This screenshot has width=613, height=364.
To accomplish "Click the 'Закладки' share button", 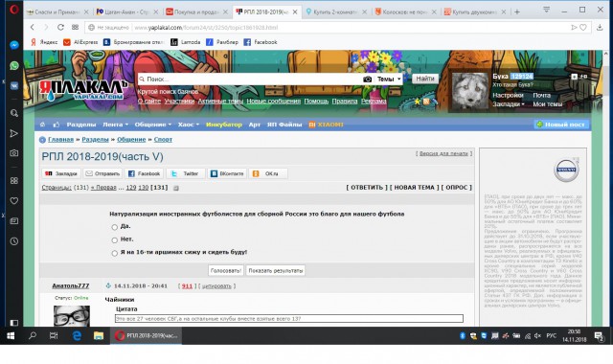I will (x=61, y=173).
